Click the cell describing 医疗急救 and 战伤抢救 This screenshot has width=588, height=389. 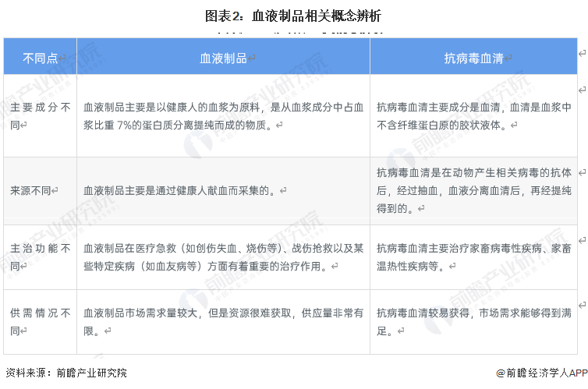[223, 257]
